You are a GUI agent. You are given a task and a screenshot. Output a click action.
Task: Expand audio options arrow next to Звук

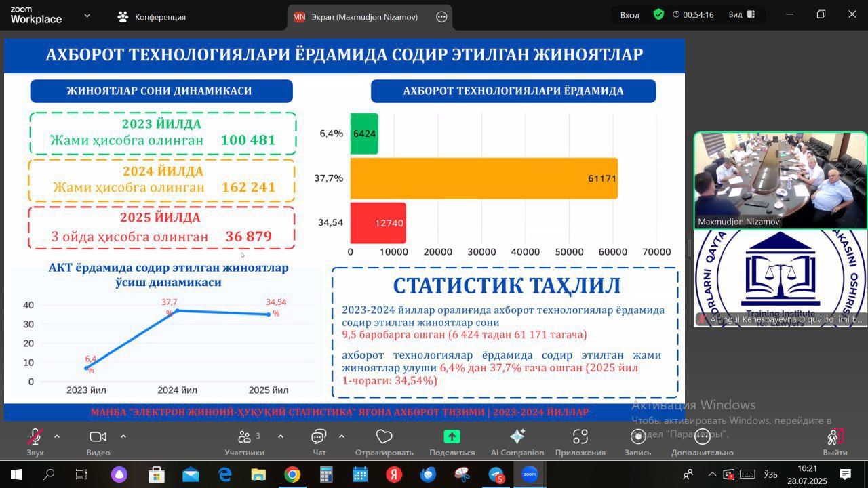(57, 436)
